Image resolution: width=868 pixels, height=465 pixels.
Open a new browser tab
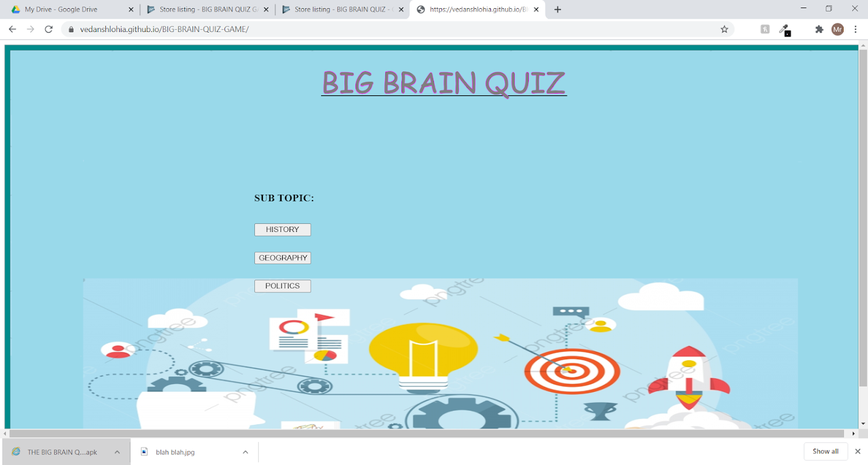[557, 9]
